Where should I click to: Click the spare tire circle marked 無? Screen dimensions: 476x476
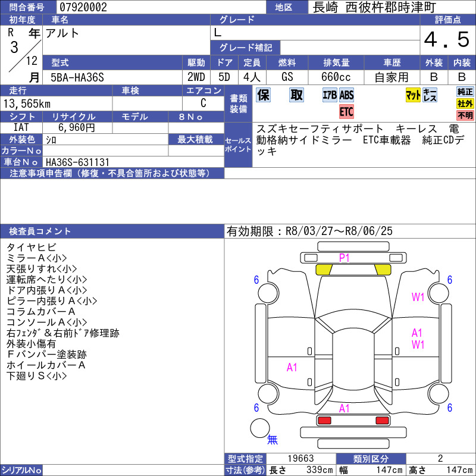coord(259,428)
